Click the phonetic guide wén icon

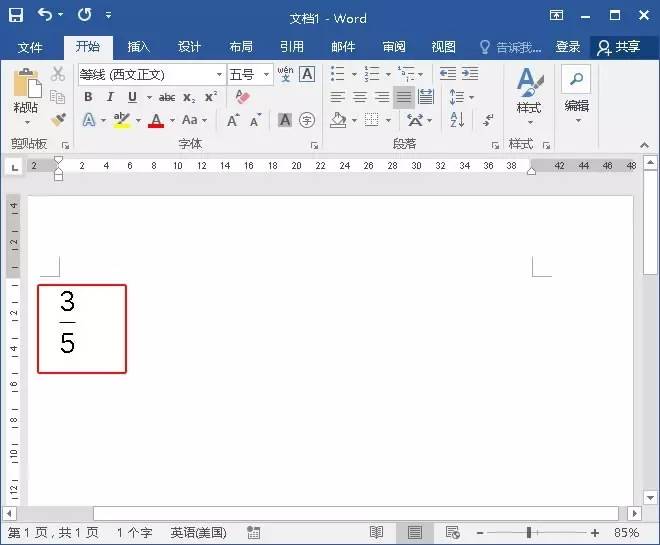285,74
